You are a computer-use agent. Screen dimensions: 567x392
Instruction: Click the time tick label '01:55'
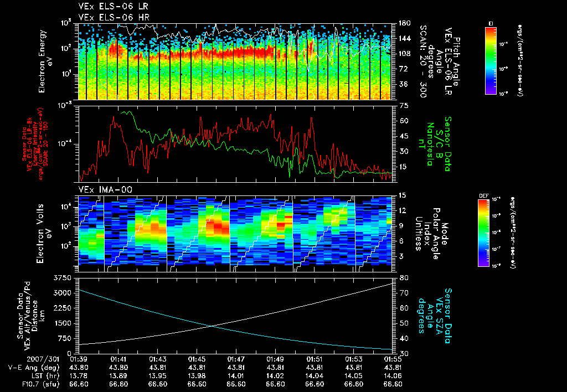pyautogui.click(x=393, y=359)
